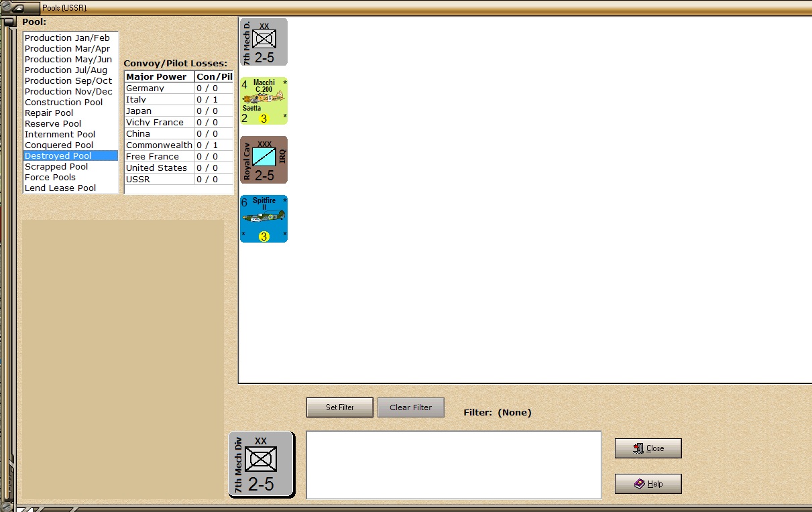Click the Clear Filter button

tap(411, 407)
